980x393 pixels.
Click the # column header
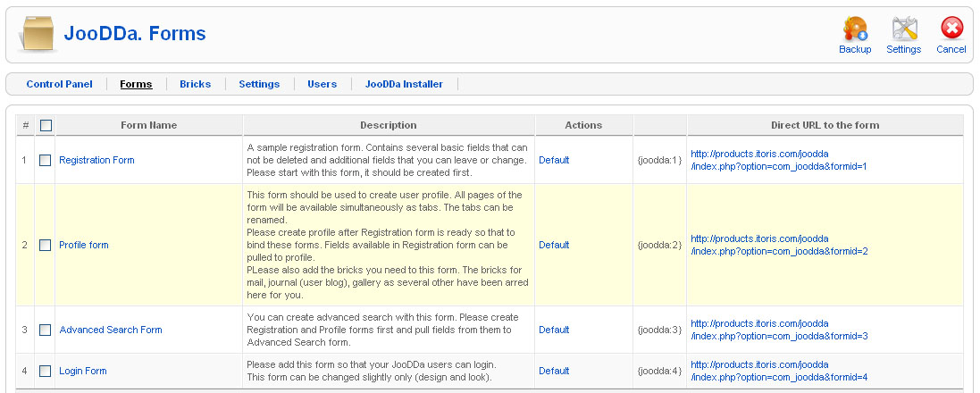[26, 125]
